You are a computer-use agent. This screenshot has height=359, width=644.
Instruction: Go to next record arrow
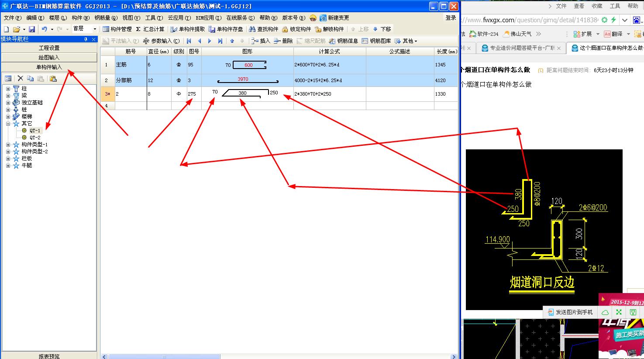(x=210, y=41)
